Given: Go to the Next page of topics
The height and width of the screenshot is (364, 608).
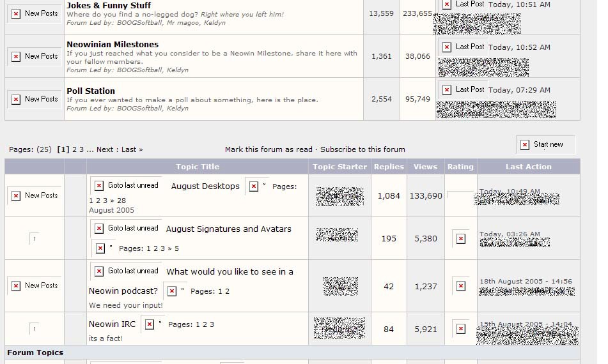Looking at the screenshot, I should coord(104,149).
